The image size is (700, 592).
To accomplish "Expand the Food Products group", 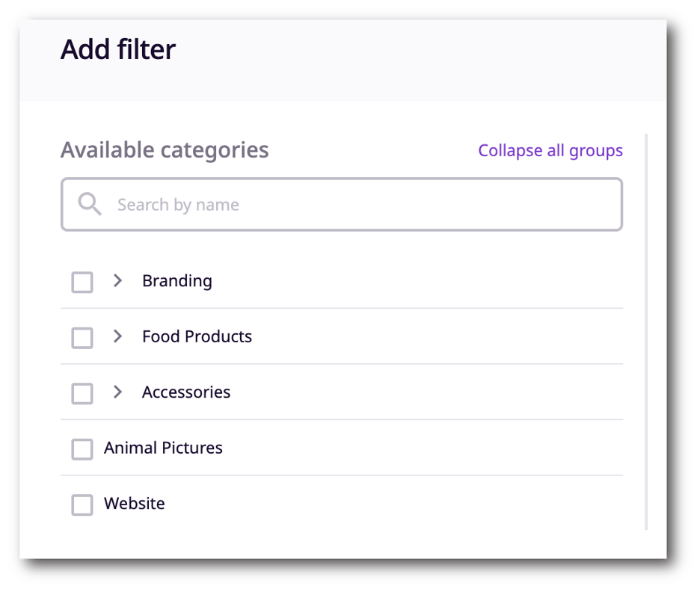I will point(117,337).
